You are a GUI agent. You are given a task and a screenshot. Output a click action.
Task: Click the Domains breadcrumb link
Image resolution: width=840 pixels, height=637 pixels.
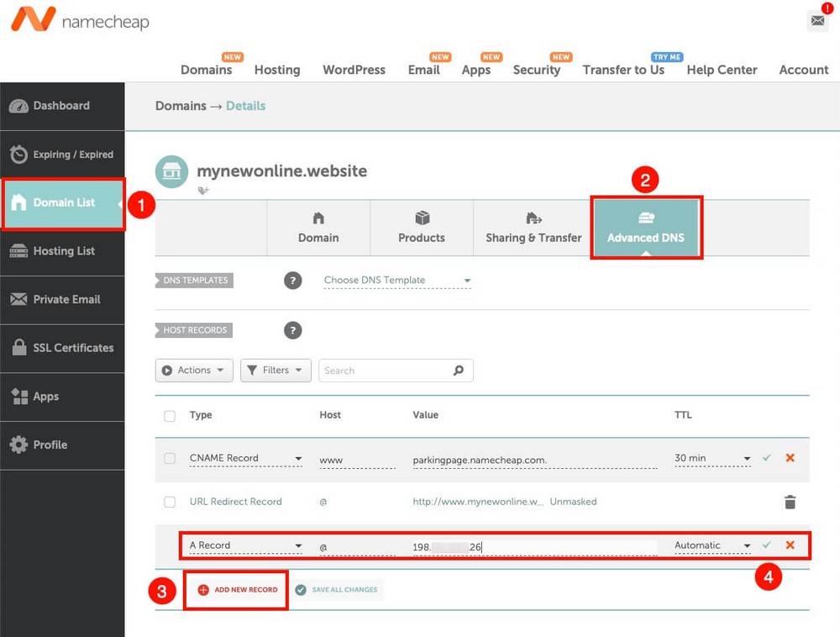(x=181, y=106)
